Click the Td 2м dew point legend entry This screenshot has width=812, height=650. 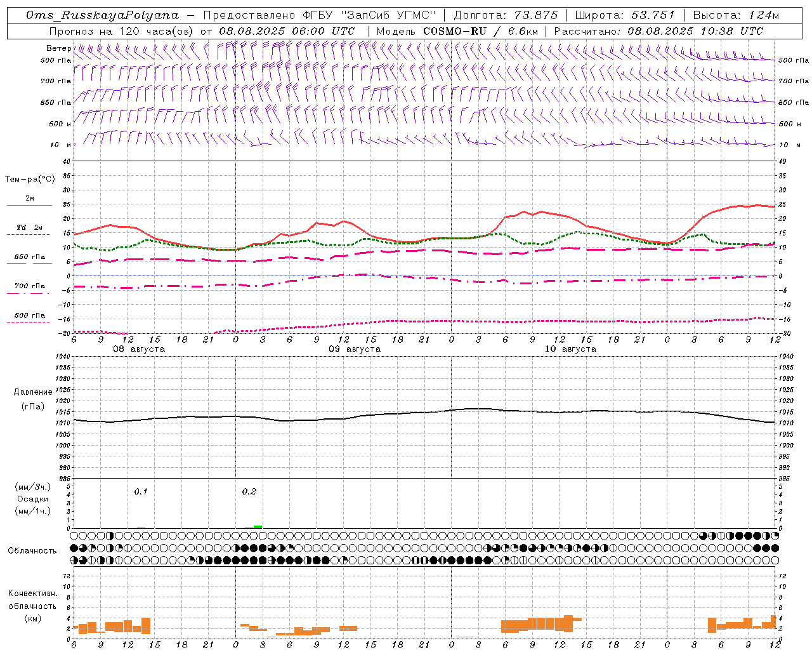pyautogui.click(x=29, y=227)
